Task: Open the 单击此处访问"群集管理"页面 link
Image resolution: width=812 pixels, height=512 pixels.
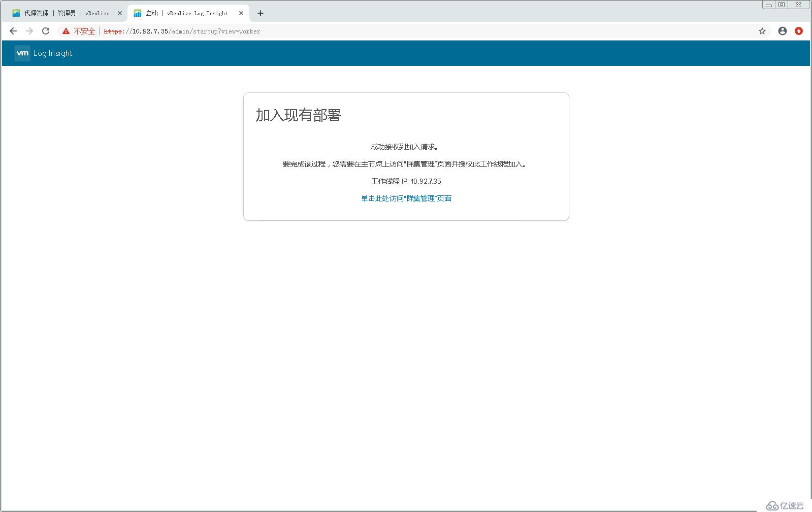Action: pos(406,198)
